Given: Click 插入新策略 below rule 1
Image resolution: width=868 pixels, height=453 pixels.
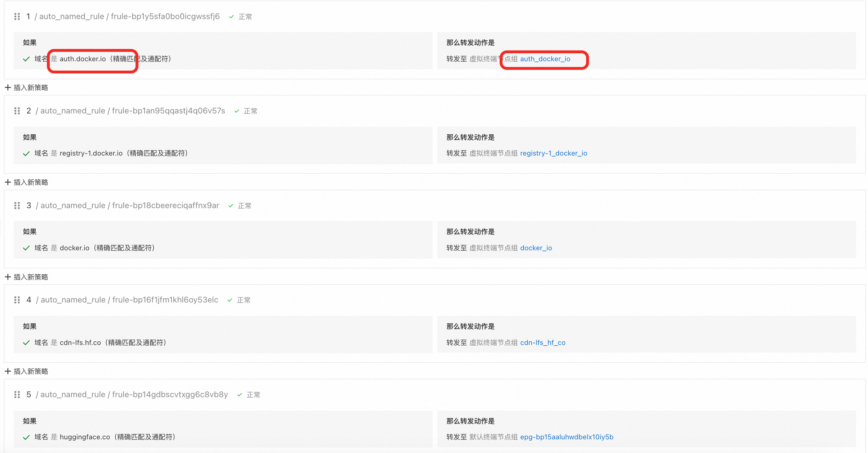Looking at the screenshot, I should (31, 88).
